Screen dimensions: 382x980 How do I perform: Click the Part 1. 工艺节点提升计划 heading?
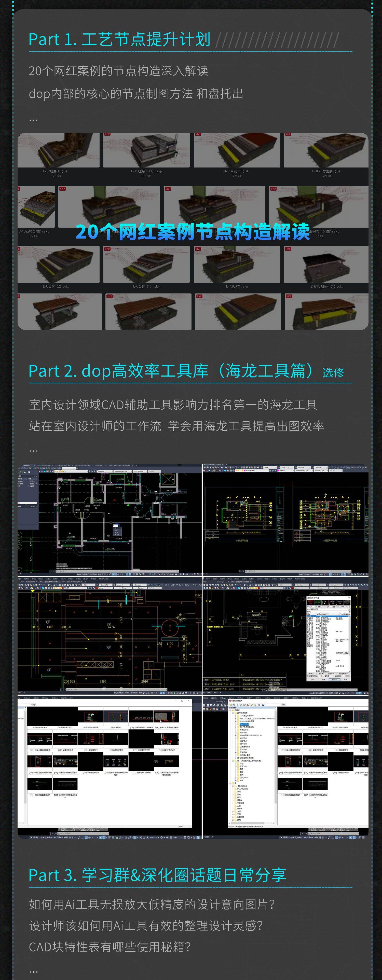[119, 40]
